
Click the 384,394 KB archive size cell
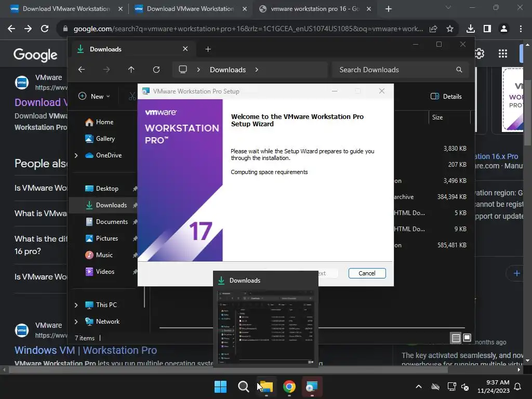tap(451, 197)
